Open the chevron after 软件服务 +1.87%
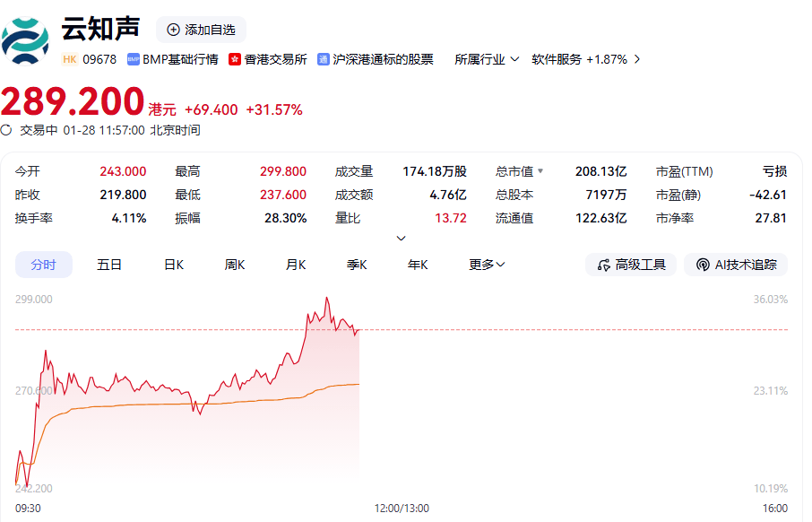This screenshot has width=812, height=522. [637, 59]
